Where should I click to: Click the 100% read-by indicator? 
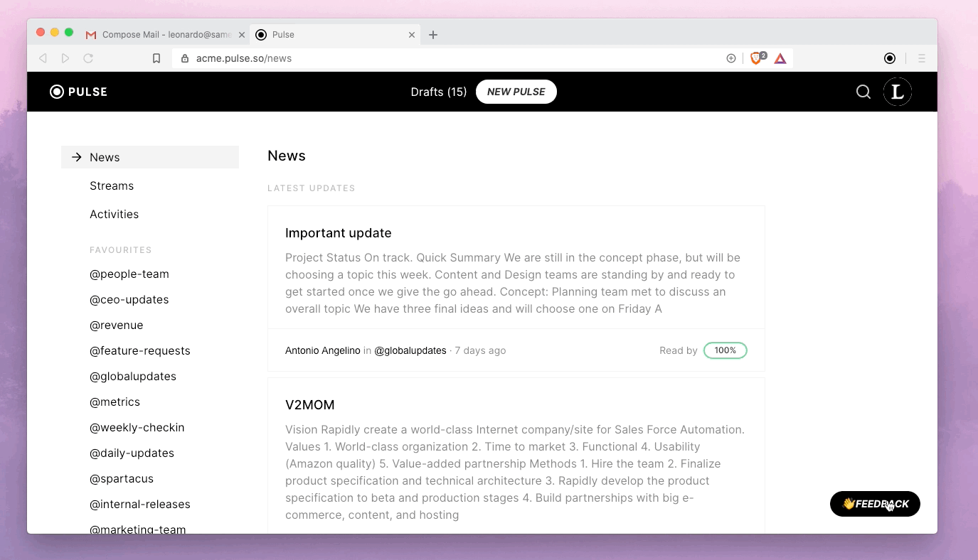(725, 350)
